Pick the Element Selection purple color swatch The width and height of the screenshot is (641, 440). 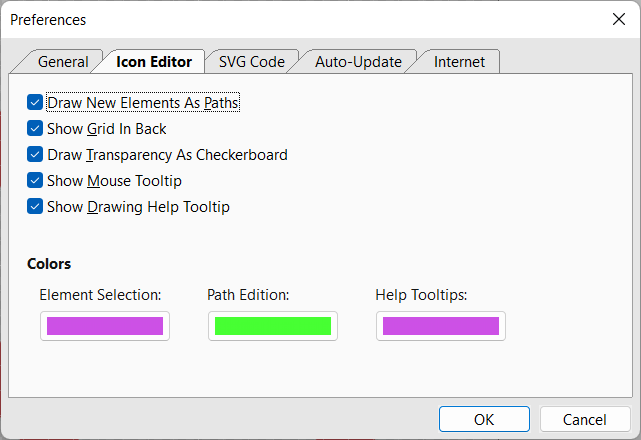click(105, 326)
